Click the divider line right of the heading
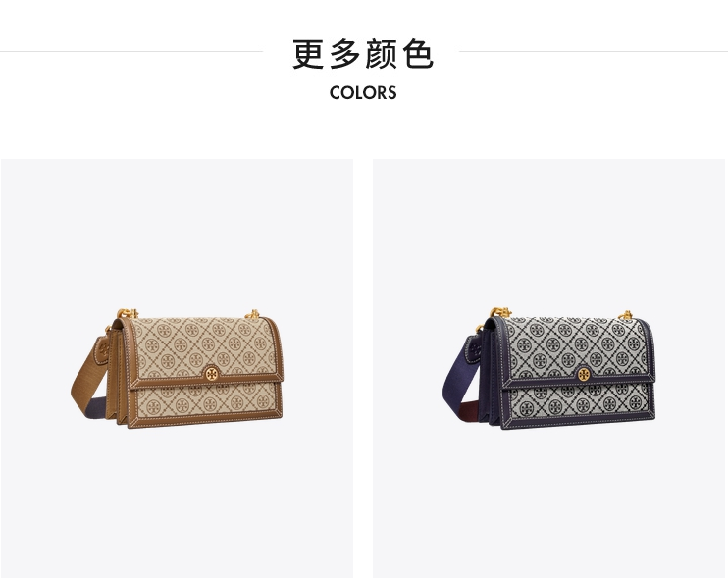 pos(594,52)
